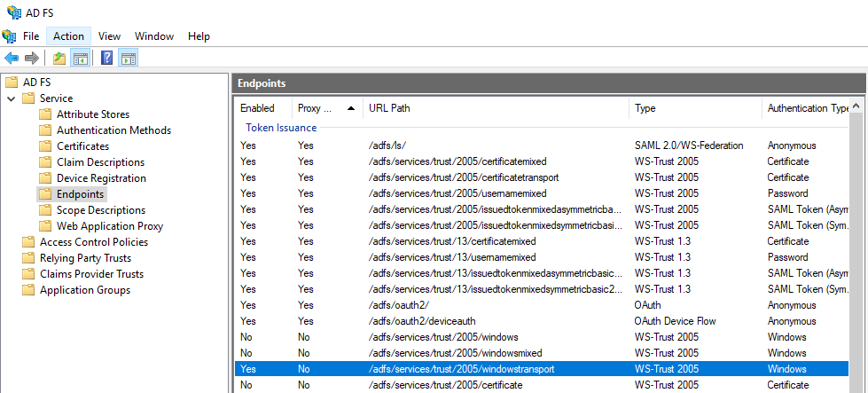Select /adfs/services/trust/2005/certificatetransport row

point(542,177)
